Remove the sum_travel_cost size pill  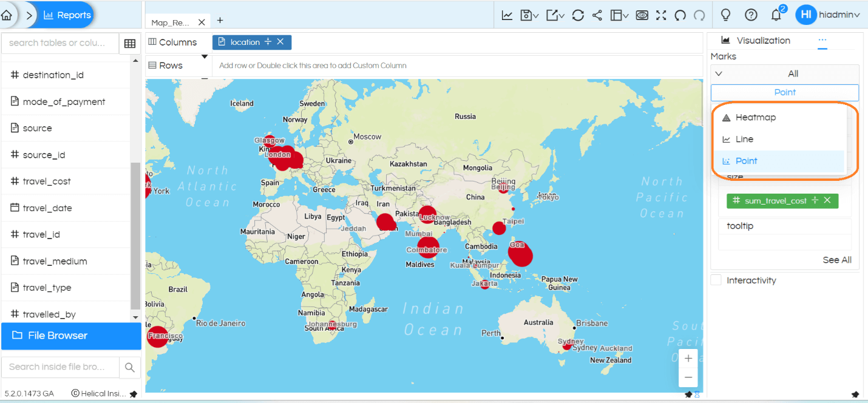coord(827,200)
